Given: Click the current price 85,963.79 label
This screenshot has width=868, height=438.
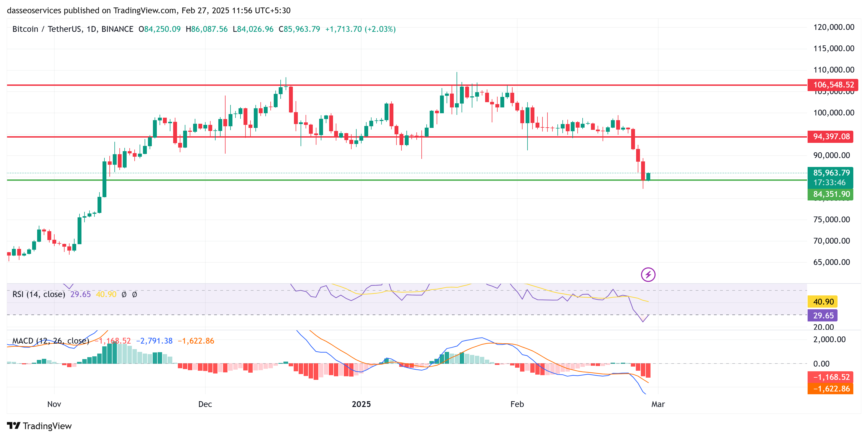Looking at the screenshot, I should point(831,173).
